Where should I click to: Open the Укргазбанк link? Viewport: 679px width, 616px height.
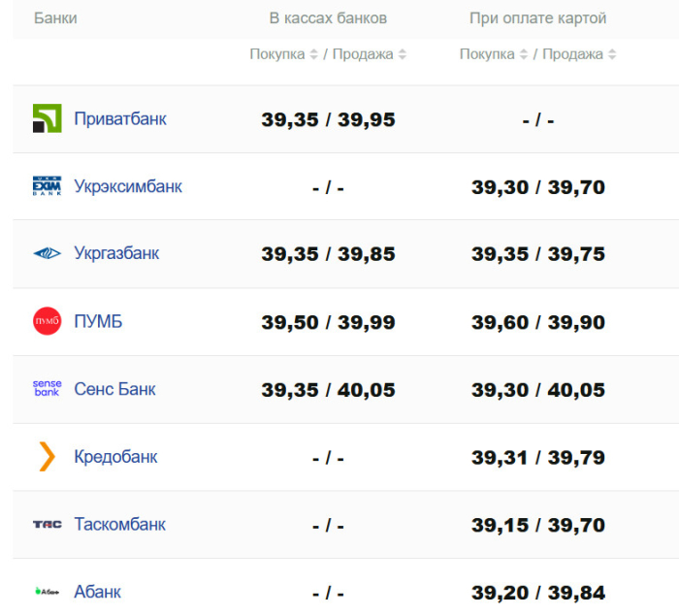[x=116, y=253]
